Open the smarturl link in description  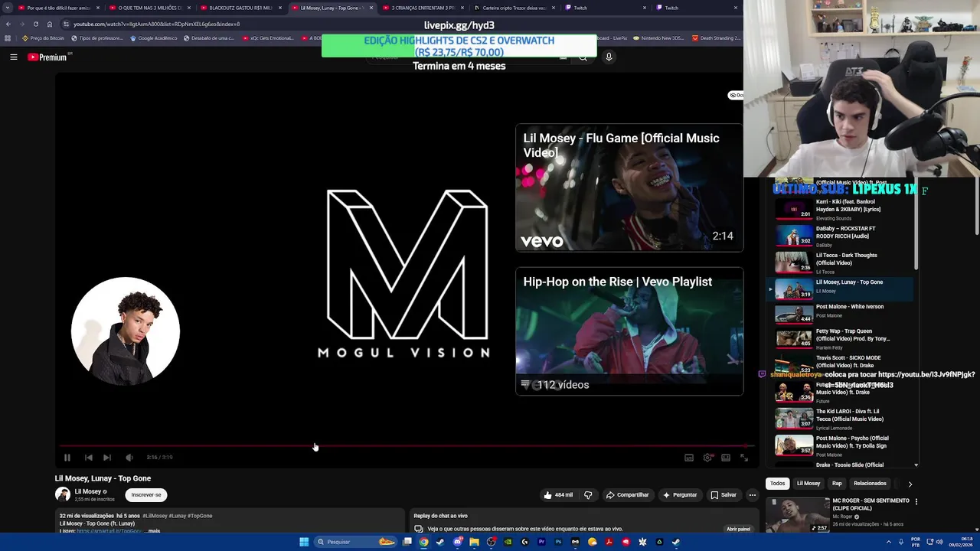[x=109, y=531]
